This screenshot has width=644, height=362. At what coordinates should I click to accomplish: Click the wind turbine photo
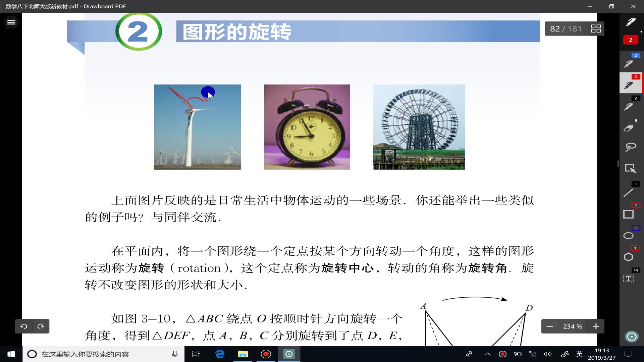197,127
